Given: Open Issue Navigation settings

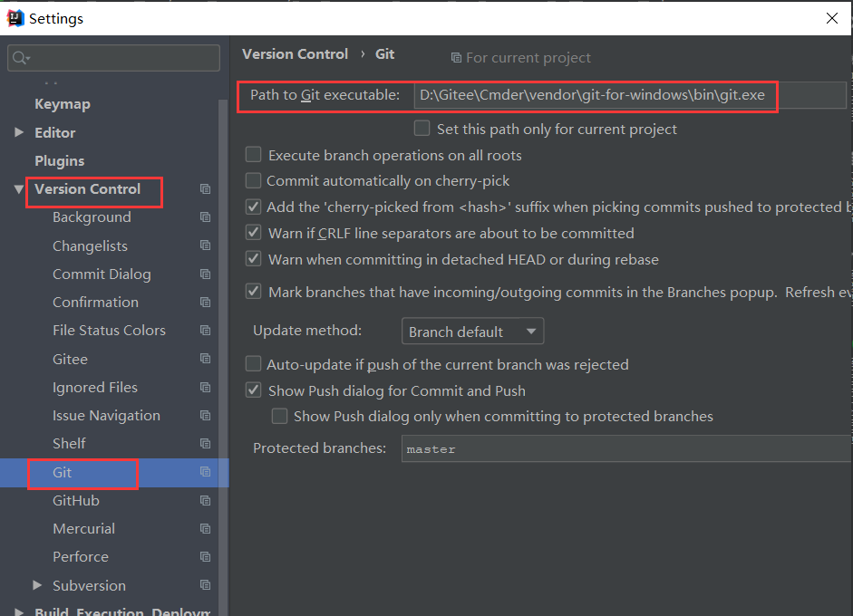Looking at the screenshot, I should [107, 416].
